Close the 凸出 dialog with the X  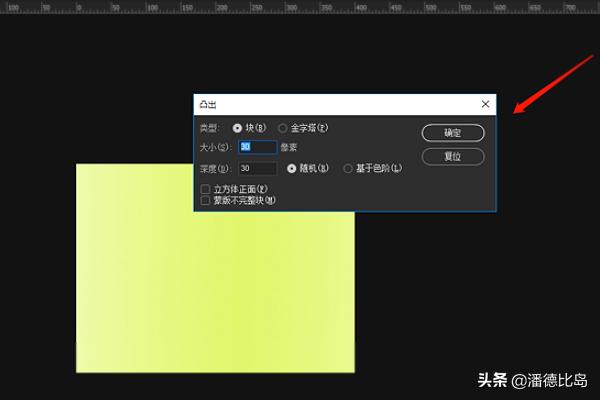[485, 104]
